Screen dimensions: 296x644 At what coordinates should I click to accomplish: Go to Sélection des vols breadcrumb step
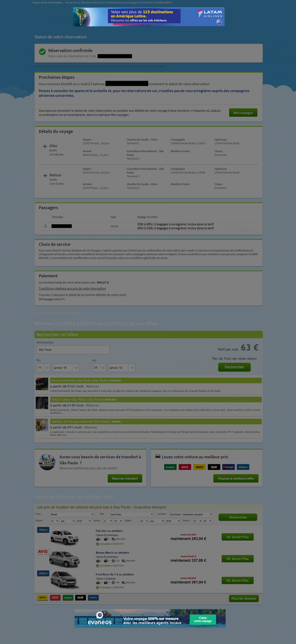[x=91, y=3]
